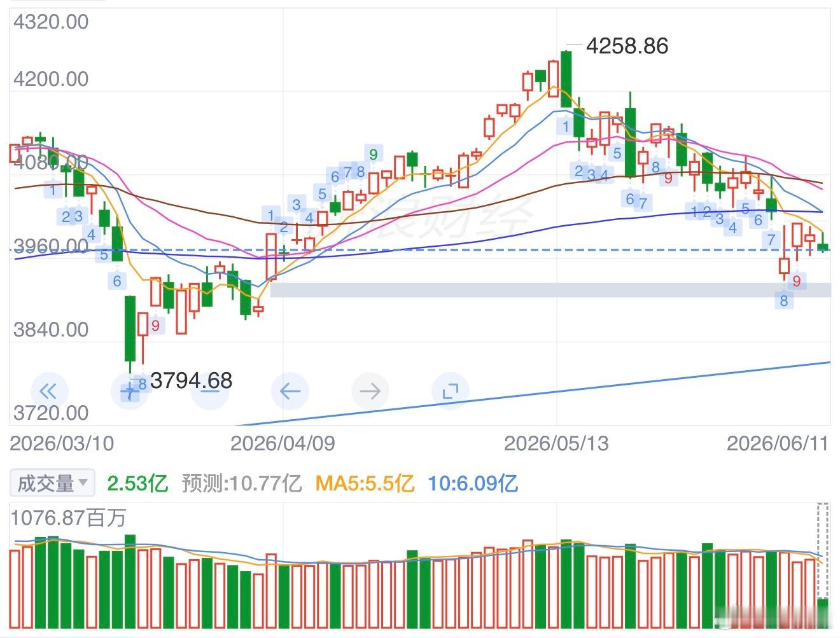
Task: Click the MA5:5.5亿 volume average label
Action: click(x=365, y=483)
